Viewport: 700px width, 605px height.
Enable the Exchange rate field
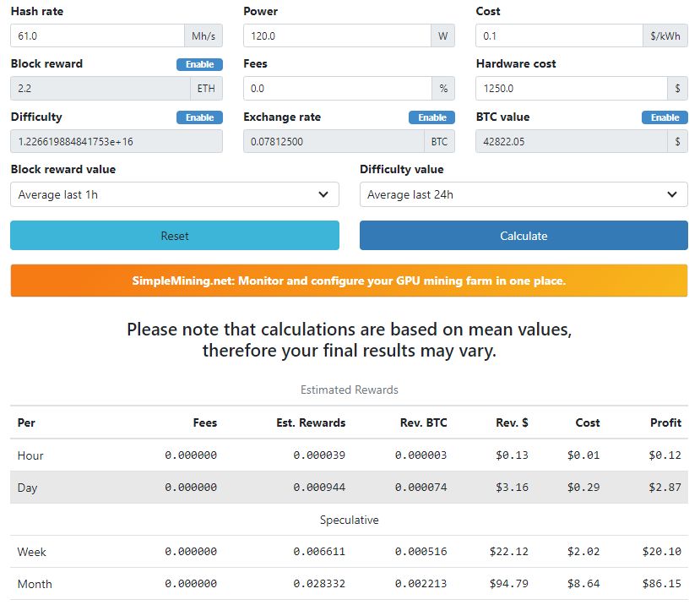coord(431,117)
